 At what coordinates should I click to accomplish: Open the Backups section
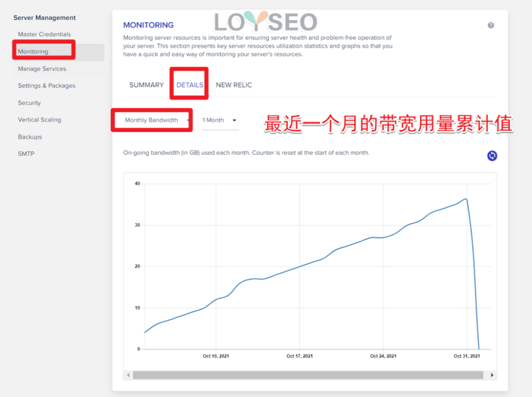click(30, 137)
